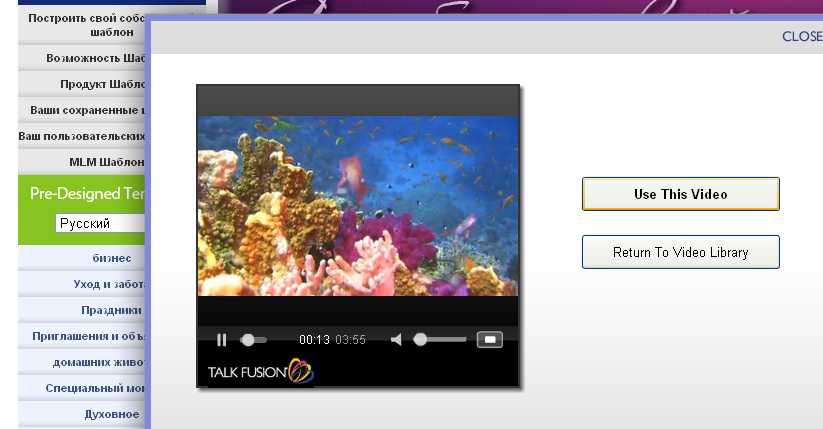Open the MLM Шаблон menu item
823x429 pixels.
tap(82, 162)
